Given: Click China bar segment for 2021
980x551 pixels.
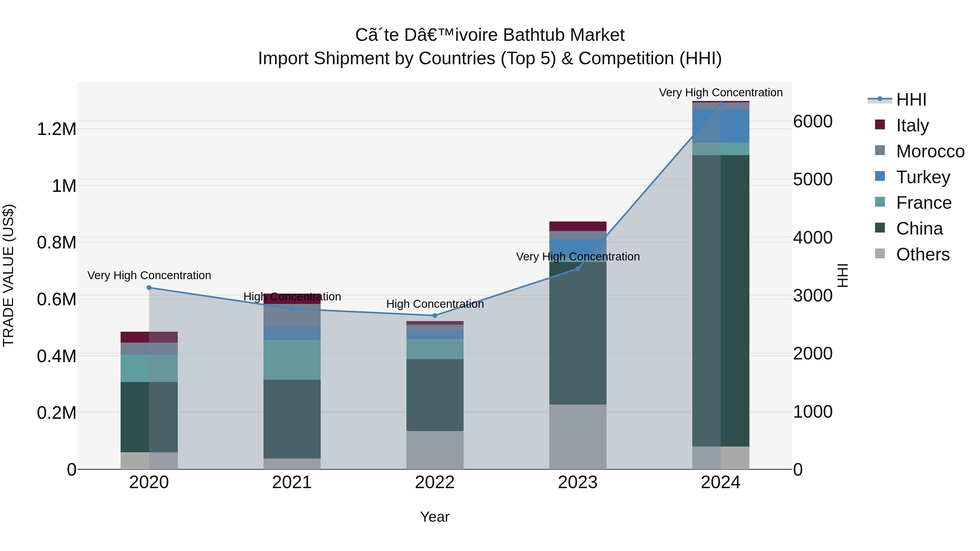Looking at the screenshot, I should (x=292, y=419).
